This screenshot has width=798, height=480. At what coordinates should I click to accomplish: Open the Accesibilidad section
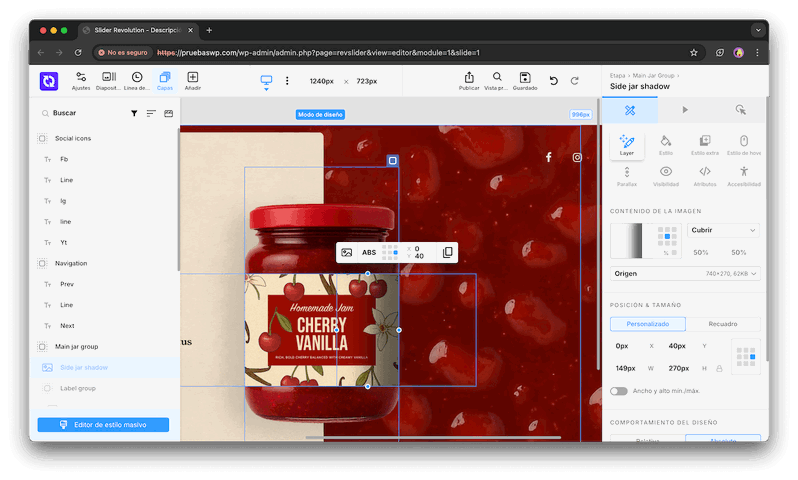pos(744,177)
